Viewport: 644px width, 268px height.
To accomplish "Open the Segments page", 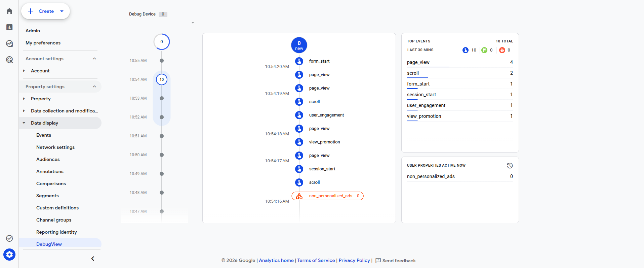I will pyautogui.click(x=47, y=196).
